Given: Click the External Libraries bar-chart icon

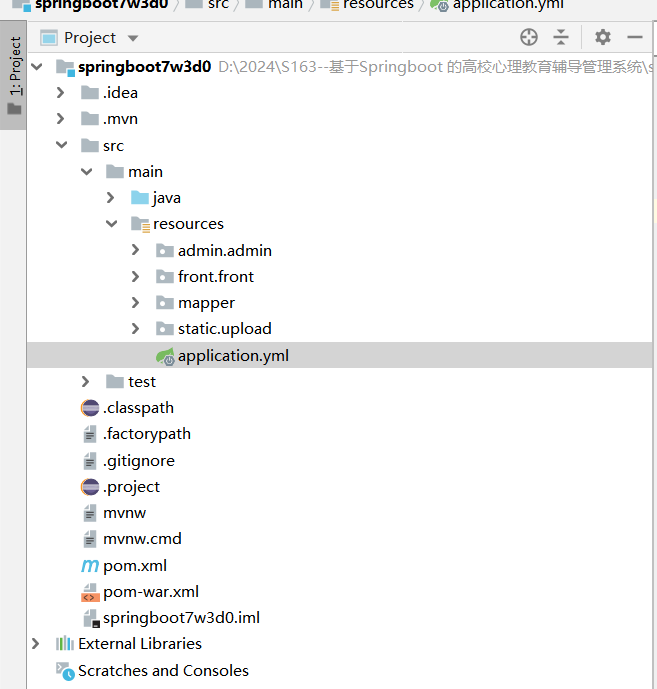Looking at the screenshot, I should click(x=65, y=644).
